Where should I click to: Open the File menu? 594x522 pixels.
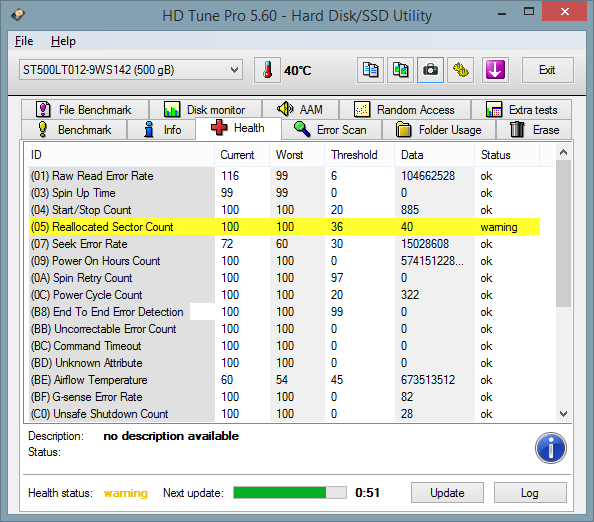click(x=24, y=41)
